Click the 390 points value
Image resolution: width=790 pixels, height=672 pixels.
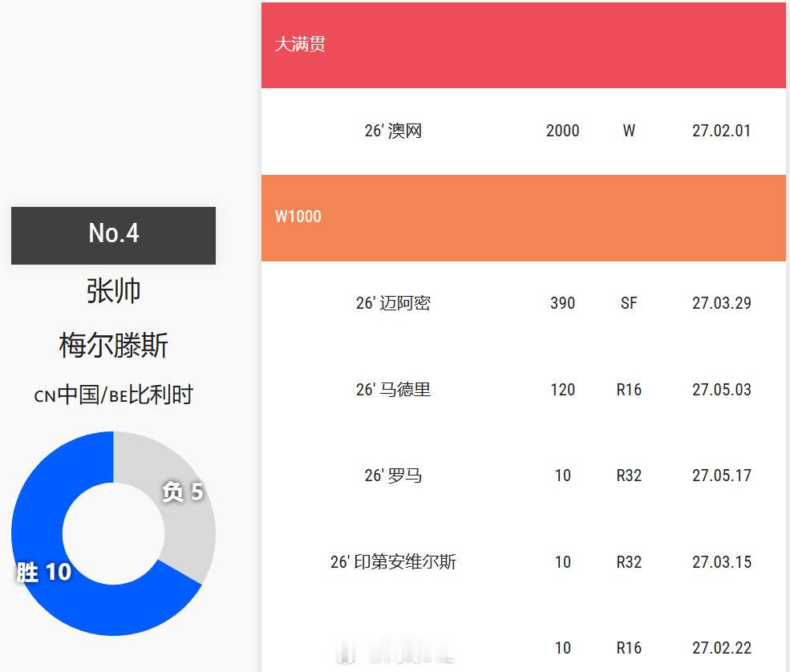pos(563,303)
